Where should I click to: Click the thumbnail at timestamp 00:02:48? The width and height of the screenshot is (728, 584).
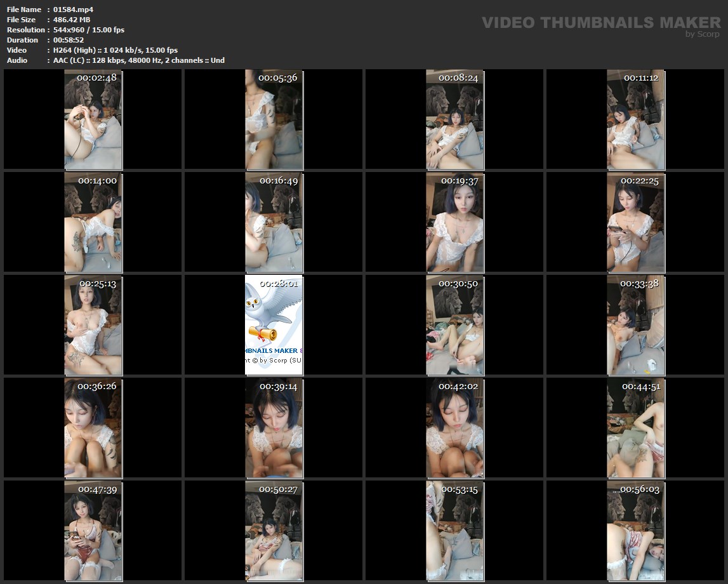(93, 119)
